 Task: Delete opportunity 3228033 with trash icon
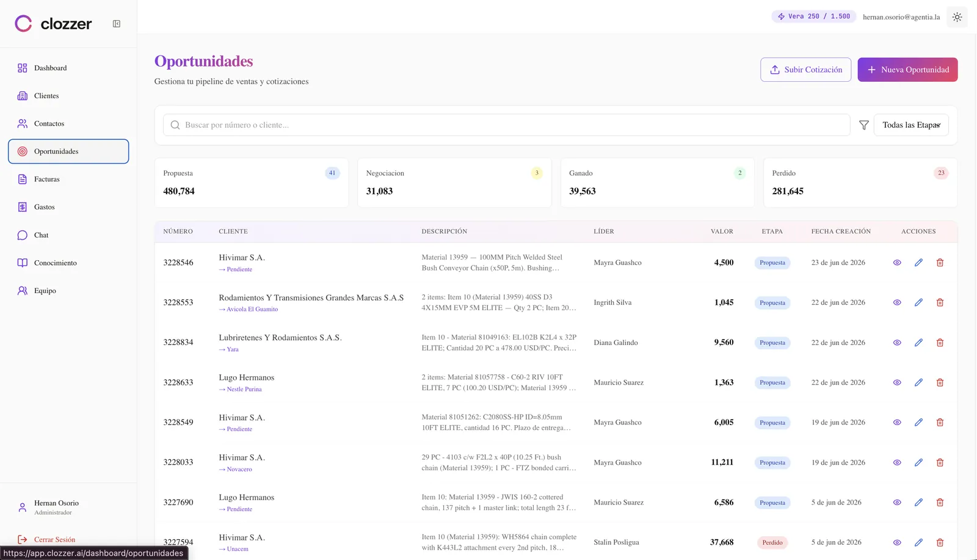(940, 463)
